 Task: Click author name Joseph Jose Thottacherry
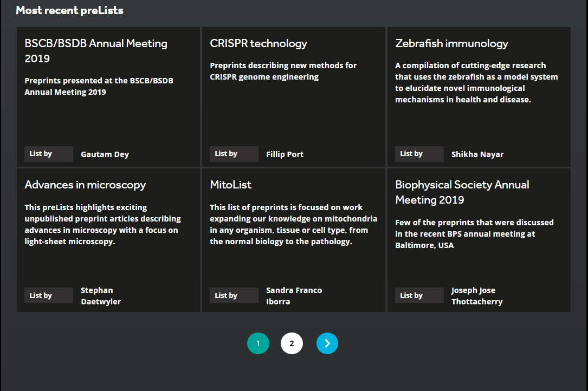(476, 296)
